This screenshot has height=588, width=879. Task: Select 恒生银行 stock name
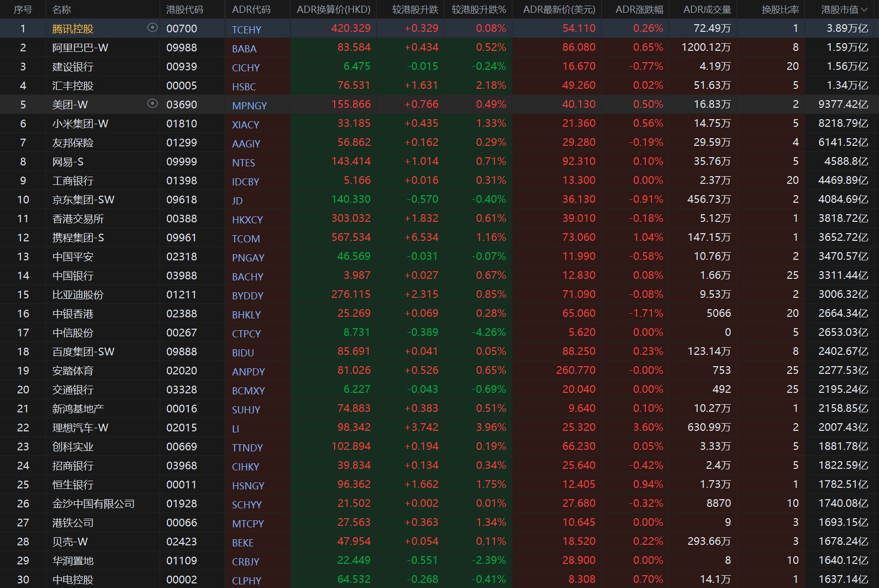click(73, 485)
